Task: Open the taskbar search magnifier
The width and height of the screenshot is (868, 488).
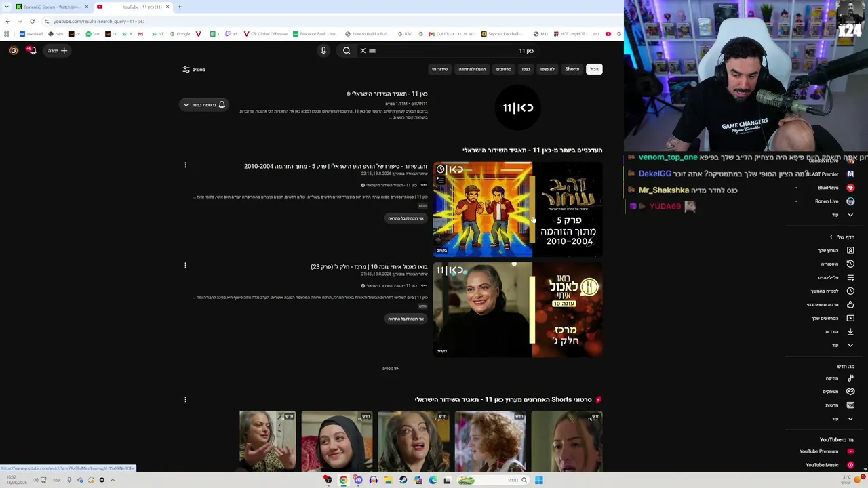Action: click(524, 480)
